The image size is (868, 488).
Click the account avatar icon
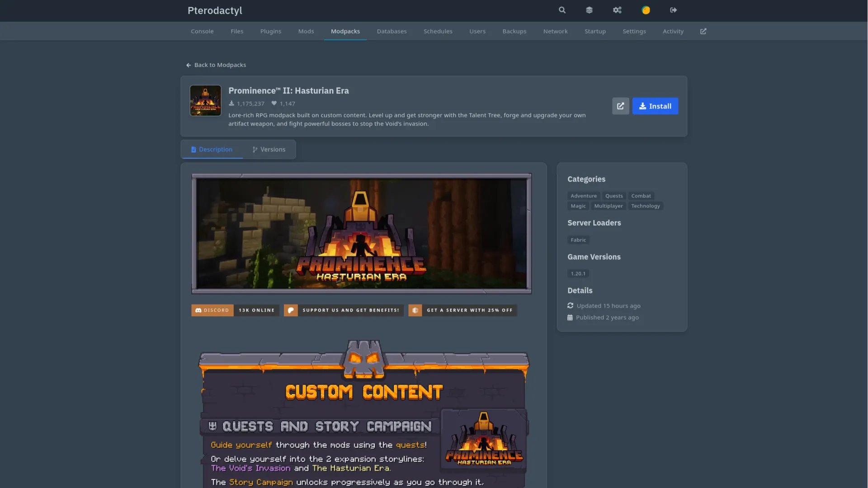(646, 10)
